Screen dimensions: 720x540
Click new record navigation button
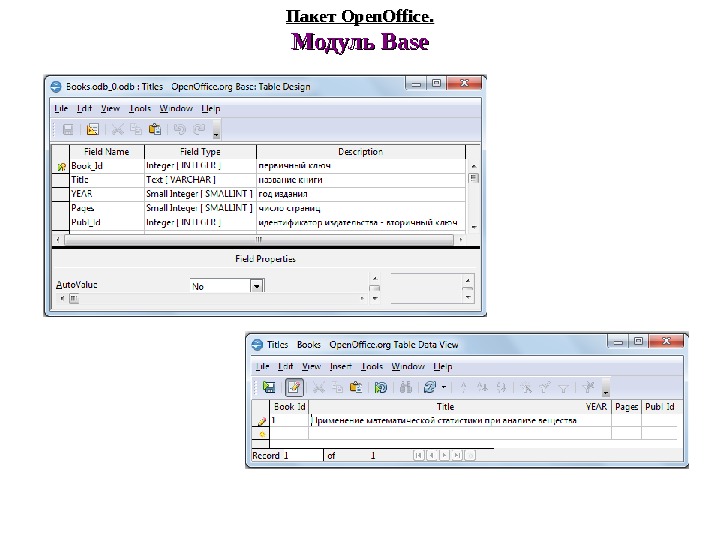coord(470,455)
